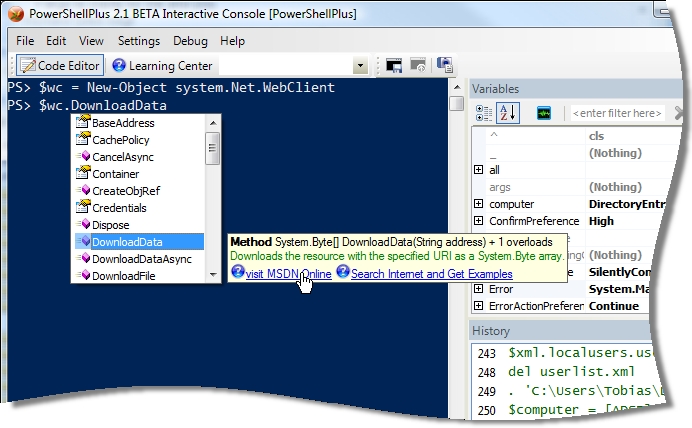Click the green monitor icon in Variables toolbar
The image size is (692, 428).
(544, 113)
